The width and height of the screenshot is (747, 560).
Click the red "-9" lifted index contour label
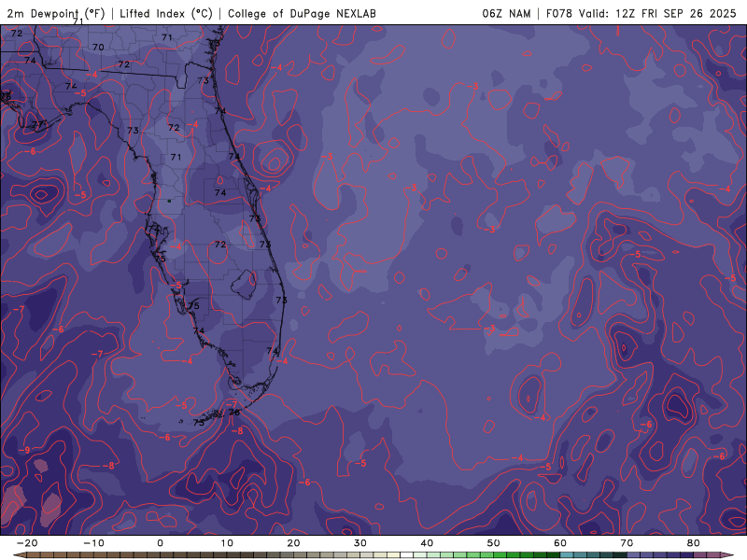pos(25,450)
